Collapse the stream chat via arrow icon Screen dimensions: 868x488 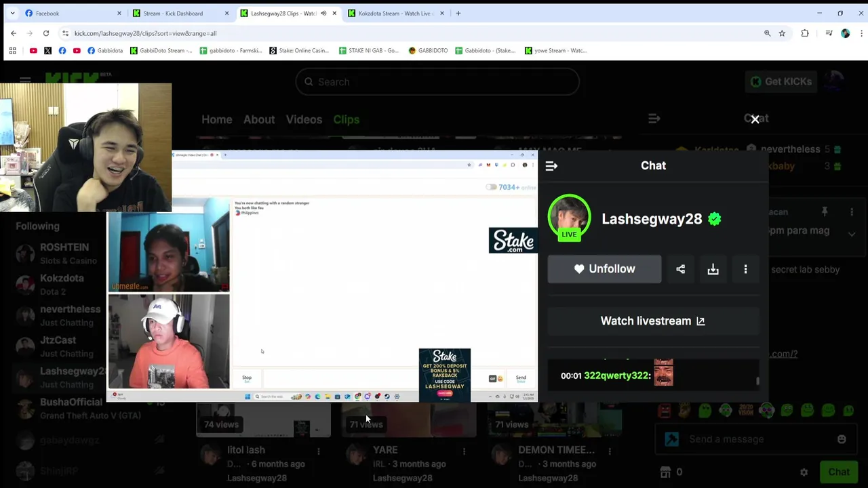pos(654,119)
